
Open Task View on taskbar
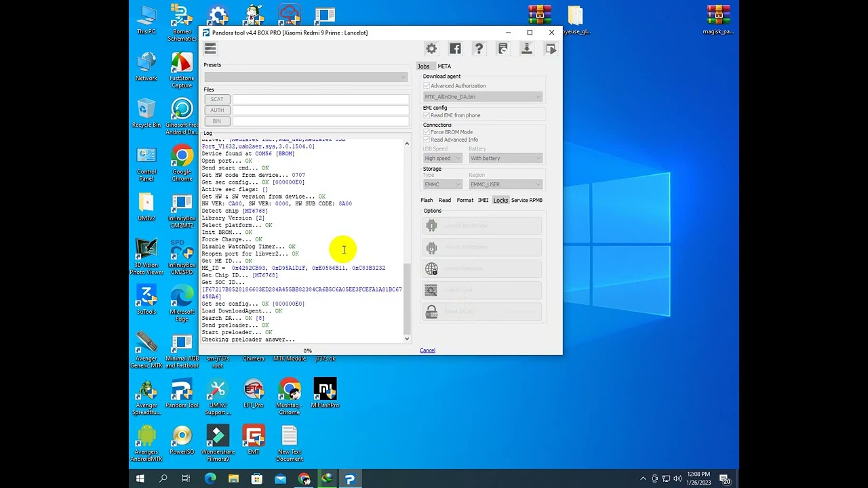coord(186,479)
